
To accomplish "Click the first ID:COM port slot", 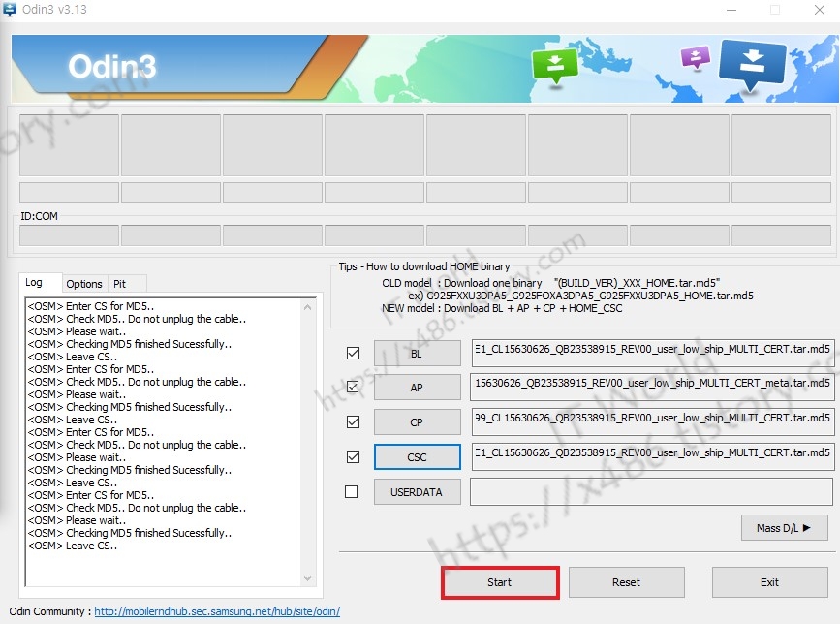I will tap(69, 235).
